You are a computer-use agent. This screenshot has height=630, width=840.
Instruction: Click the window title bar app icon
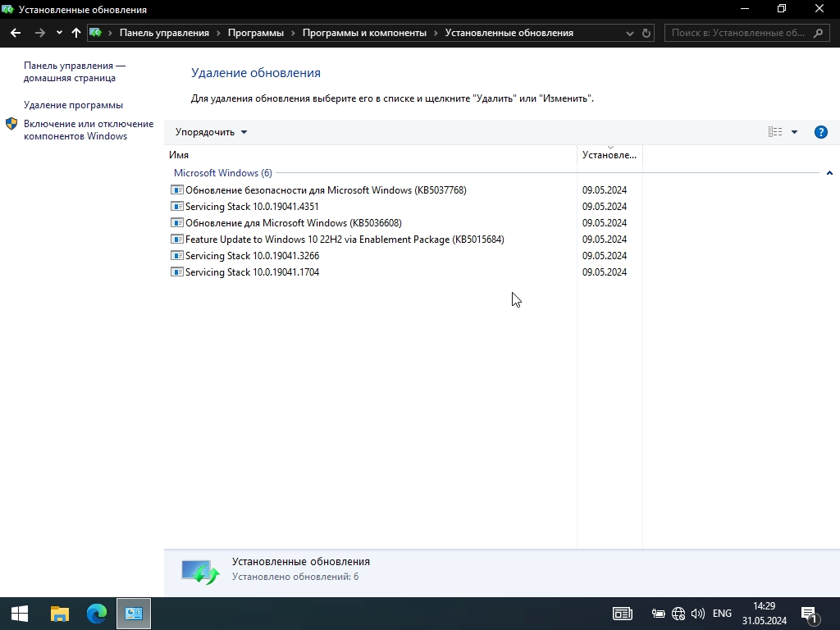click(7, 10)
